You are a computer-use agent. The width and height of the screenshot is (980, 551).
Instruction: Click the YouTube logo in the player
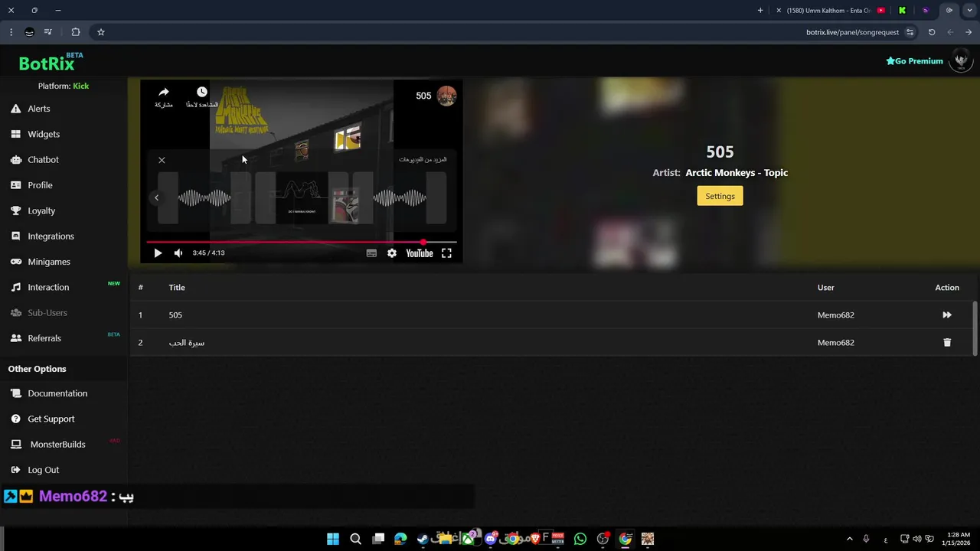[419, 253]
